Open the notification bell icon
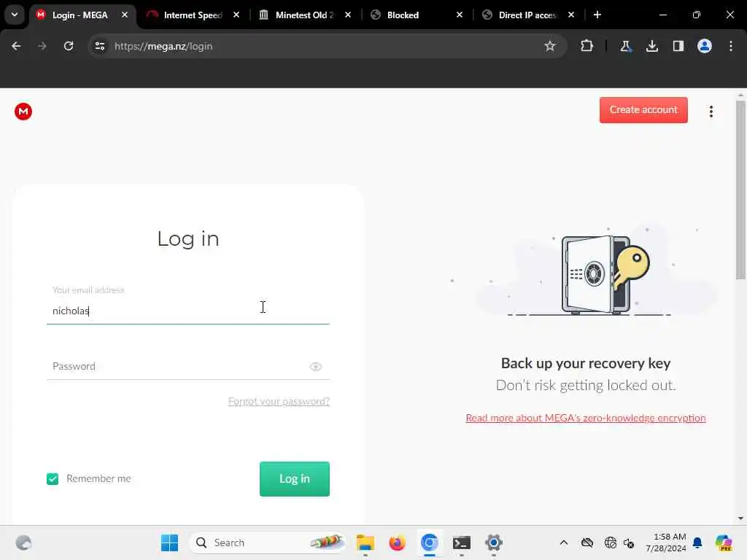747x560 pixels. tap(697, 542)
